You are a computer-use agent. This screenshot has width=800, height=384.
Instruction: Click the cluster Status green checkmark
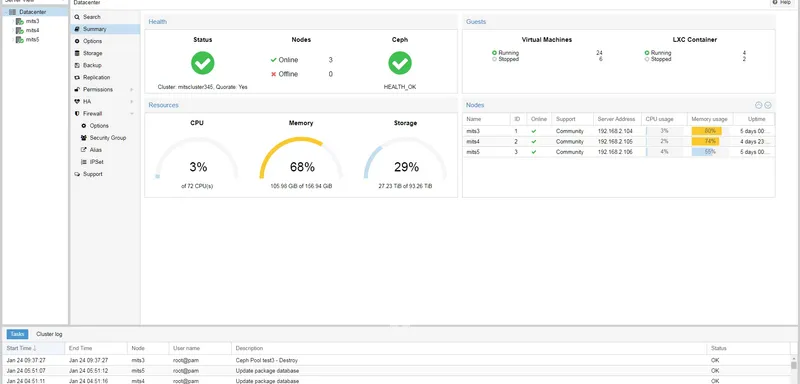[x=203, y=63]
